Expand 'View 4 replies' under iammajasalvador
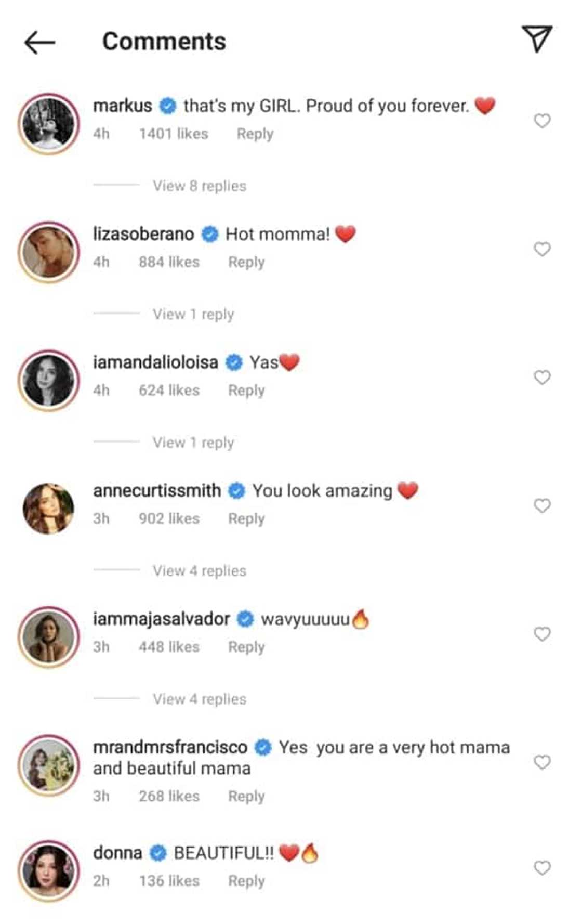This screenshot has width=582, height=924. point(199,699)
